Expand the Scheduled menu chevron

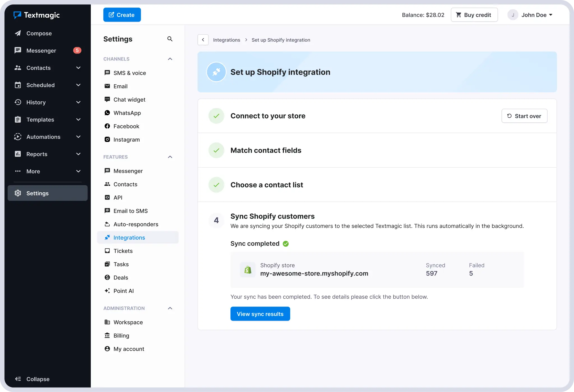coord(78,85)
